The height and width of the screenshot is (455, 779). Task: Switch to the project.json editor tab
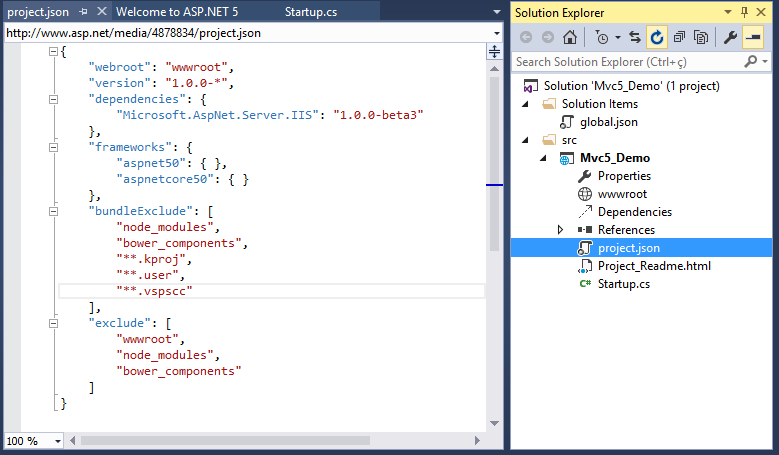point(38,11)
